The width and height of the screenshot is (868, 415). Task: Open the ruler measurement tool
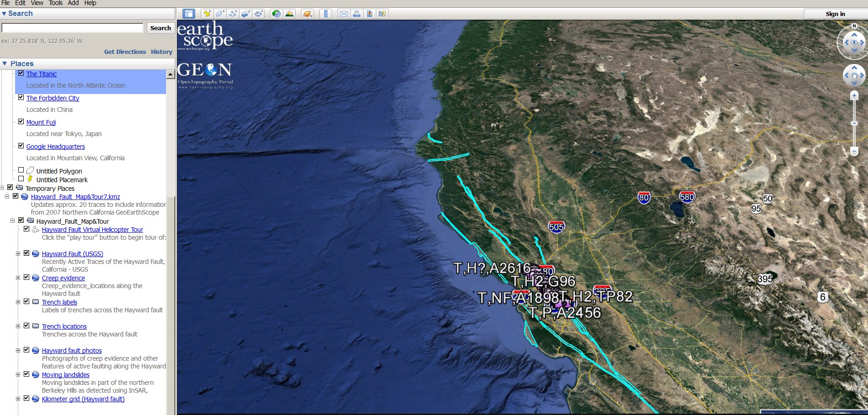(326, 14)
